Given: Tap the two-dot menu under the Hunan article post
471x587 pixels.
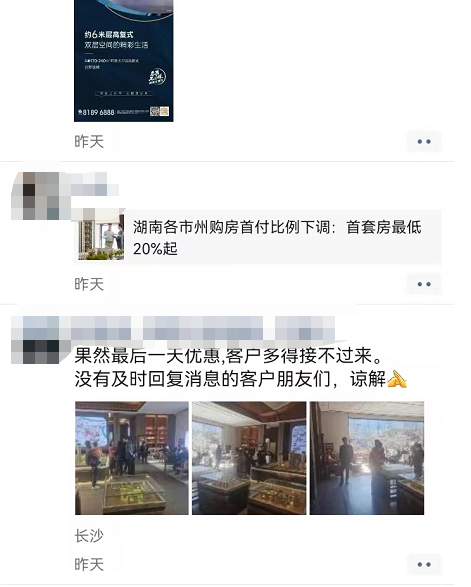Looking at the screenshot, I should point(424,284).
